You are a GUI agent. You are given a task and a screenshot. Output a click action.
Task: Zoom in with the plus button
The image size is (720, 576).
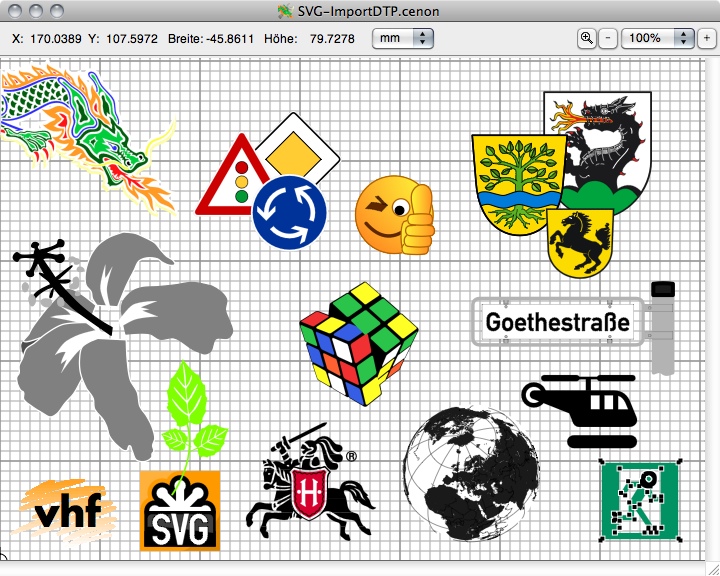(707, 38)
